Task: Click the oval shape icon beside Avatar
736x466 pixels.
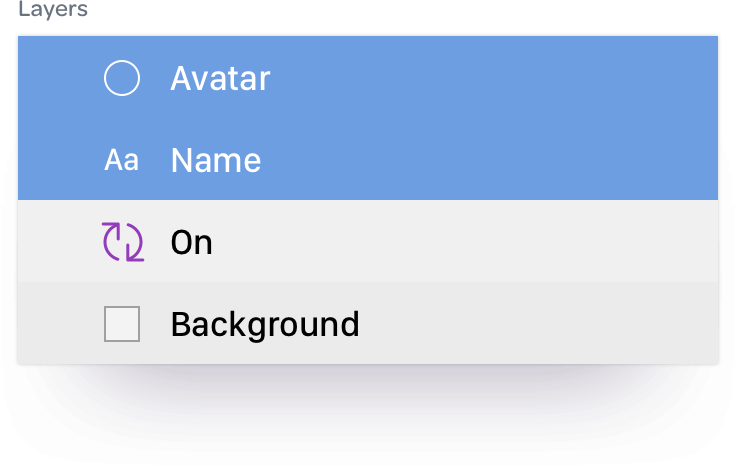Action: (122, 78)
